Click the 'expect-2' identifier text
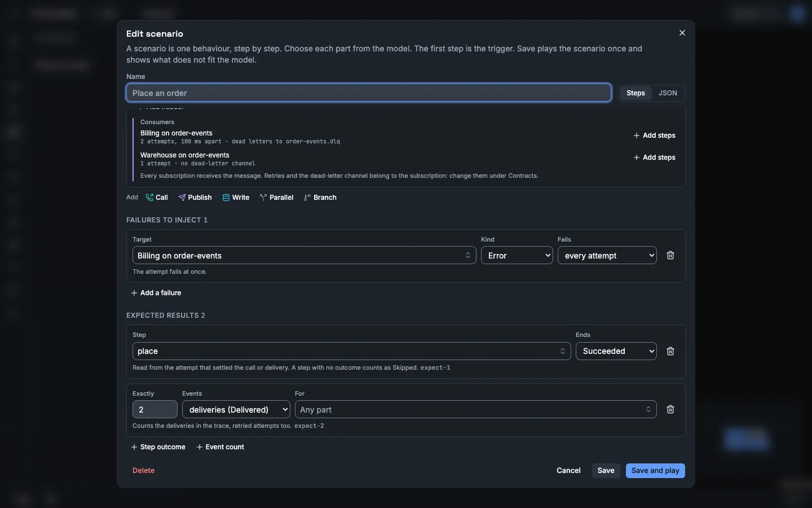The height and width of the screenshot is (508, 812). [309, 426]
